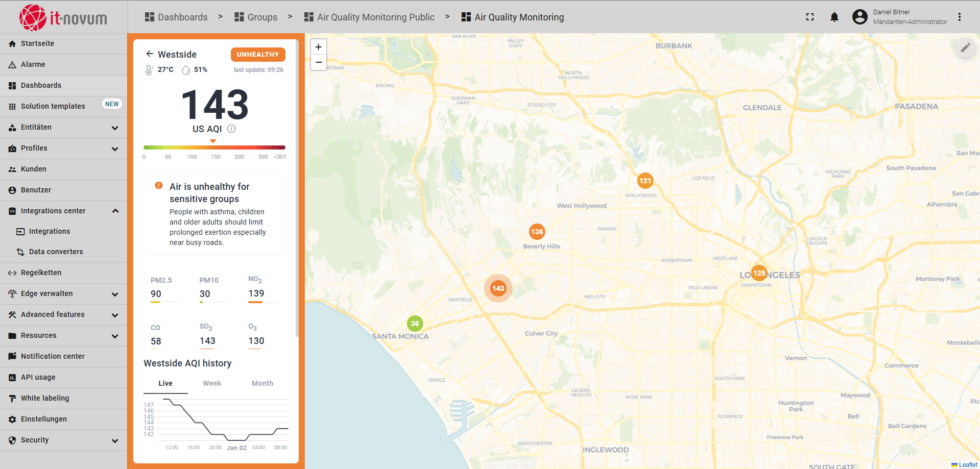
Task: Zoom in on the map
Action: point(319,47)
